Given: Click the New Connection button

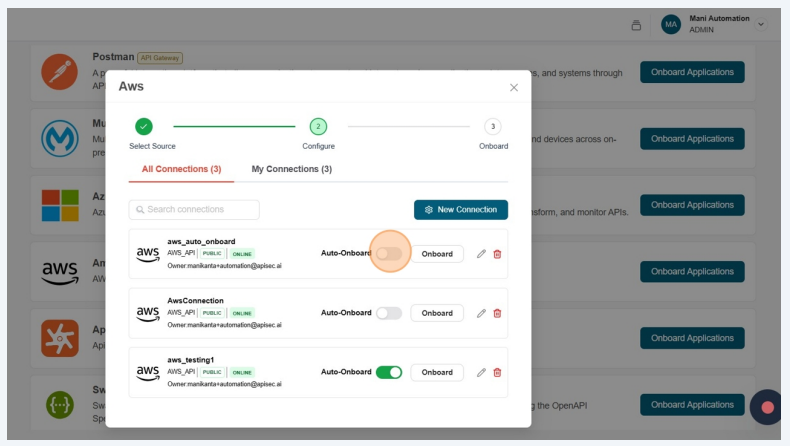Looking at the screenshot, I should point(460,210).
